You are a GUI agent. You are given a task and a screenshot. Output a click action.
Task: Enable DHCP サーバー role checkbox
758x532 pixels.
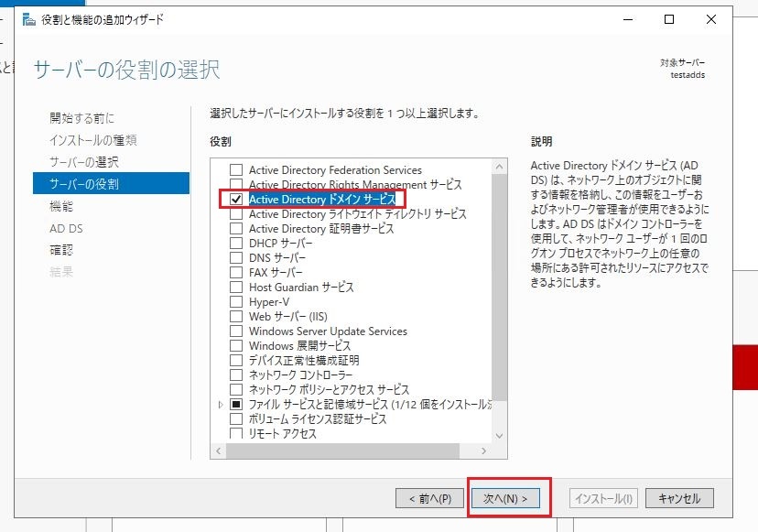(x=236, y=243)
